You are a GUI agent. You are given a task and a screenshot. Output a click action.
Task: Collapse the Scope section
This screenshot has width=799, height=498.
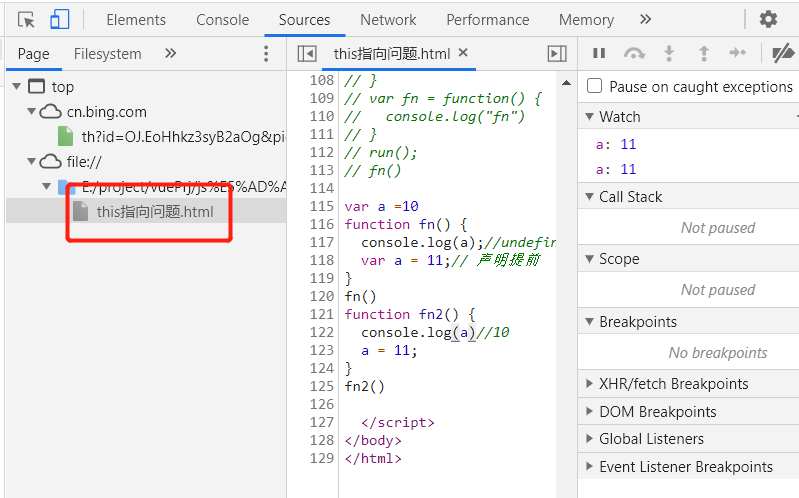coord(590,259)
